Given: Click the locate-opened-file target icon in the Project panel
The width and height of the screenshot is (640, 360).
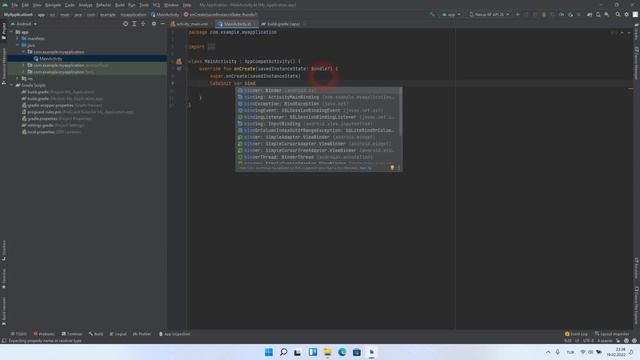Looking at the screenshot, I should pos(125,24).
